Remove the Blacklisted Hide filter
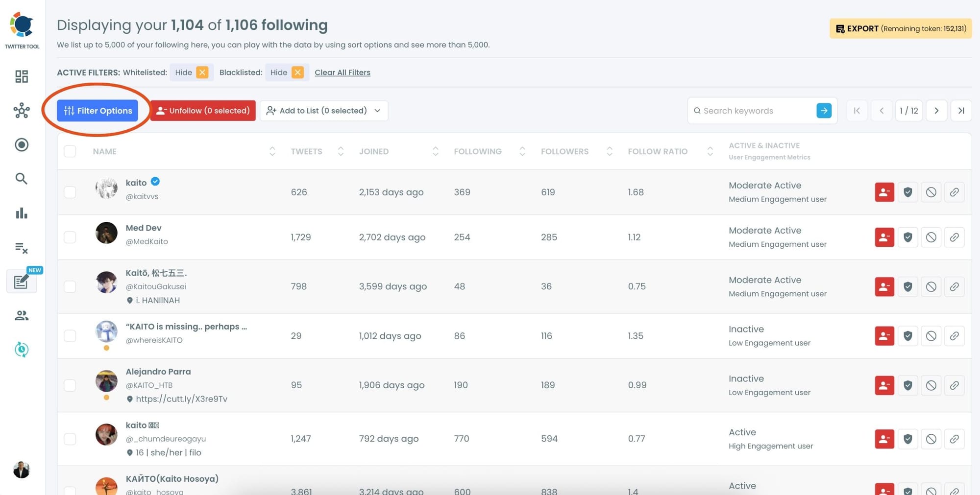Viewport: 980px width, 495px height. point(297,72)
